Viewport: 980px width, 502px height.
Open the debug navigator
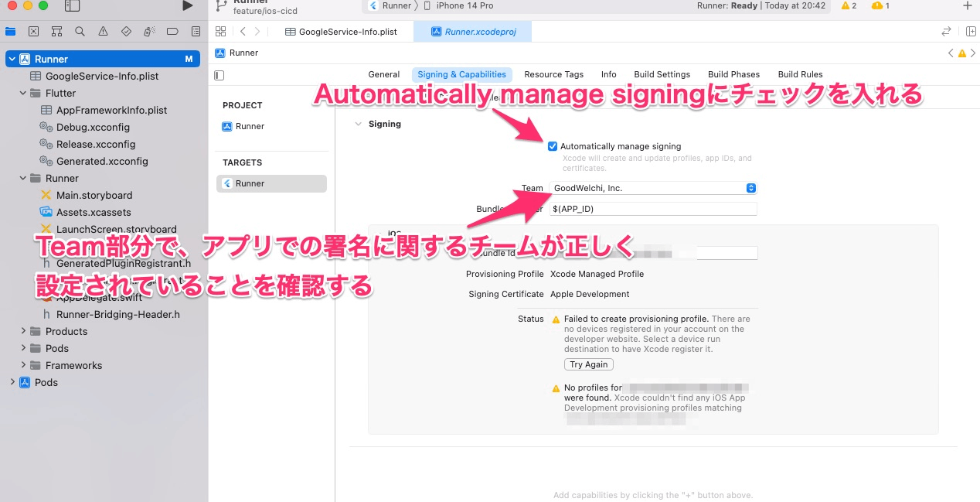coord(149,32)
